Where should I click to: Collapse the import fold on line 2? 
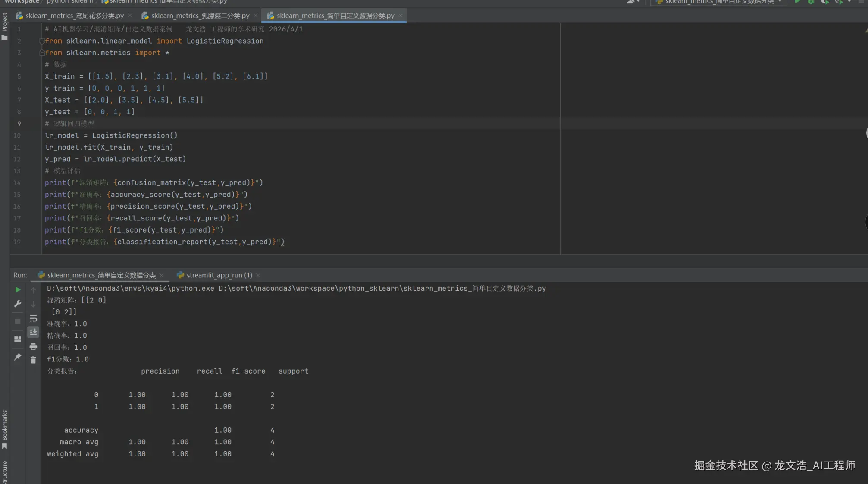42,41
